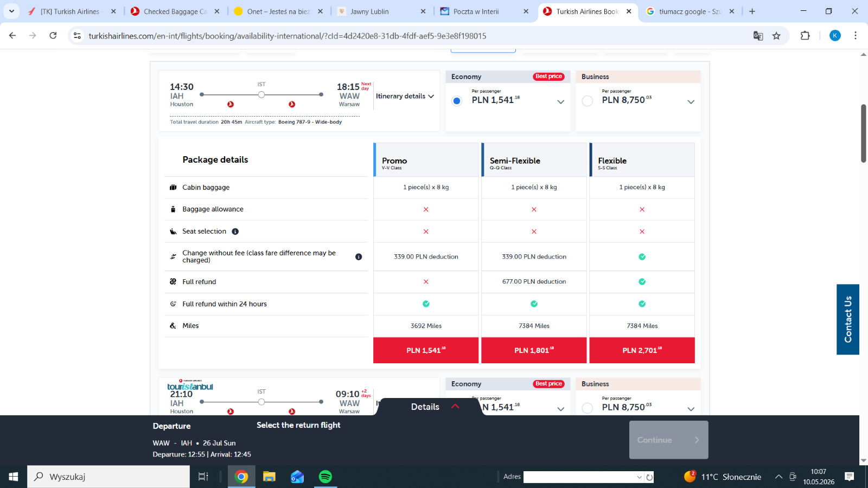Screen dimensions: 868x488
Task: Open the browser extensions puzzle icon
Action: 805,36
